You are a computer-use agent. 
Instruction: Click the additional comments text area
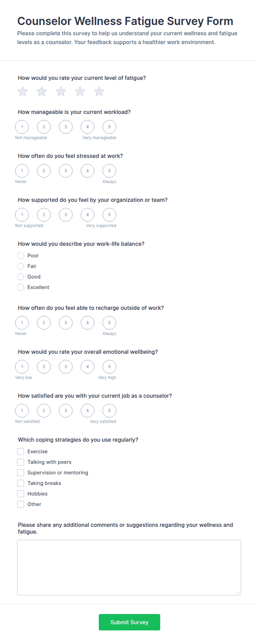tap(129, 568)
